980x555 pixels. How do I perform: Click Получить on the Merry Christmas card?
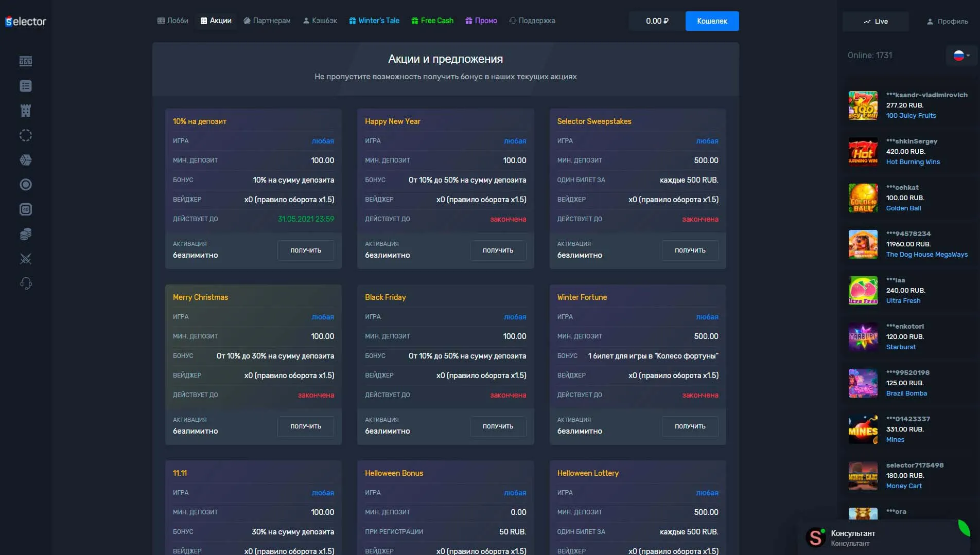(306, 426)
